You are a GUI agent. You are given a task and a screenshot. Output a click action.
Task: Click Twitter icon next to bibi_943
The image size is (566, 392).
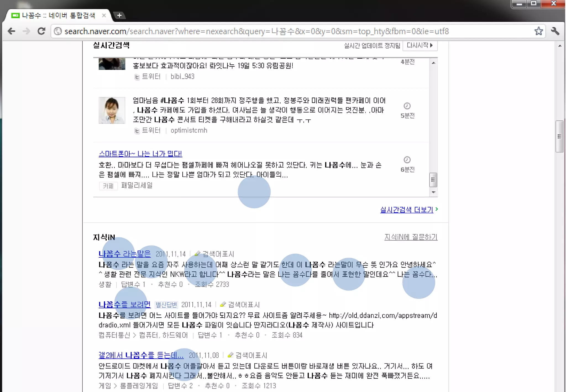[x=137, y=77]
